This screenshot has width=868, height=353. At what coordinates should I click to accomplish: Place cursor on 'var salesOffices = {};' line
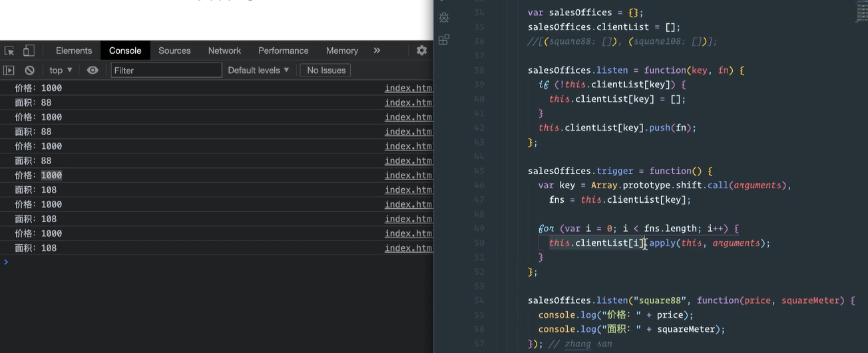[585, 13]
